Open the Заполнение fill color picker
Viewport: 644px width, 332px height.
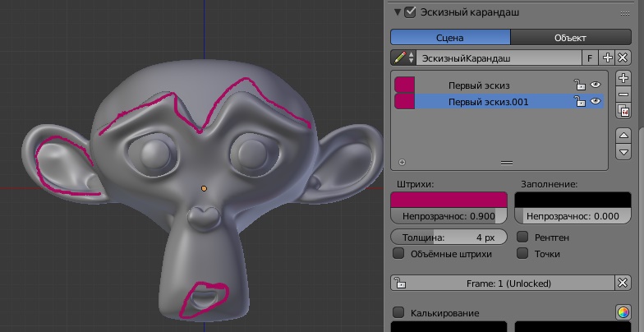573,200
